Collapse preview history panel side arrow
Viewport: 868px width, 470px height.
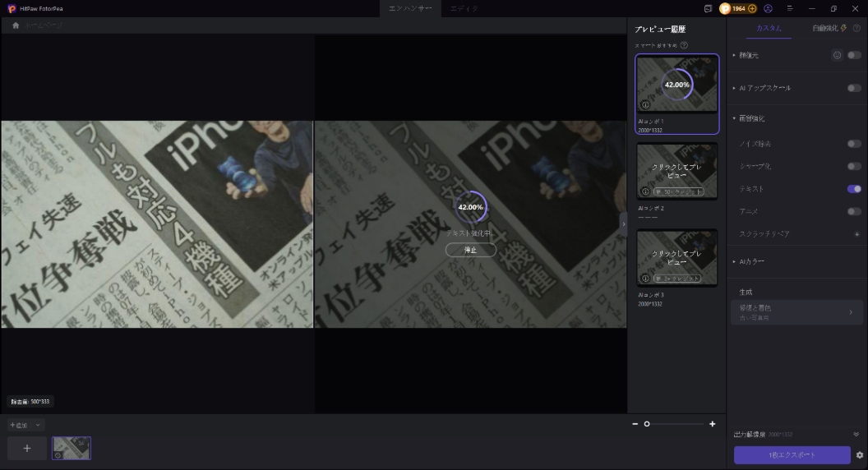(x=623, y=224)
